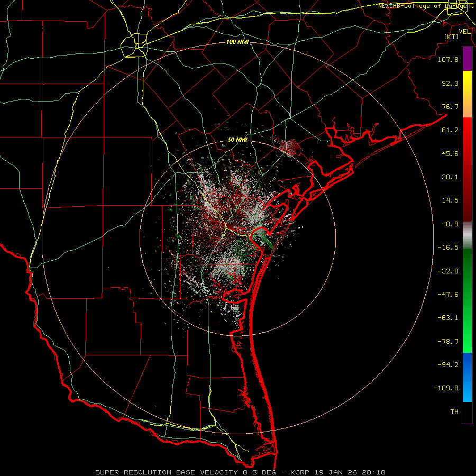Click the -32.0 legend value
This screenshot has width=476, height=476.
[x=448, y=271]
